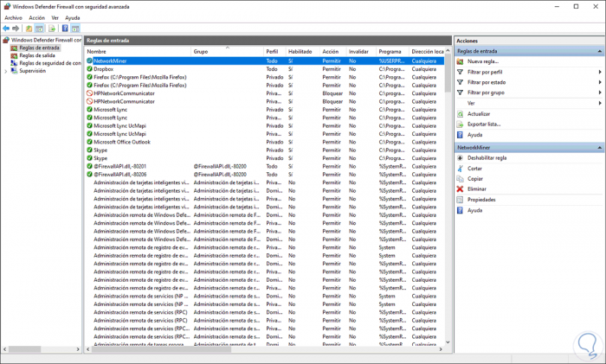The height and width of the screenshot is (364, 606).
Task: Click the rules list vertical scrollbar thumb
Action: click(x=448, y=74)
